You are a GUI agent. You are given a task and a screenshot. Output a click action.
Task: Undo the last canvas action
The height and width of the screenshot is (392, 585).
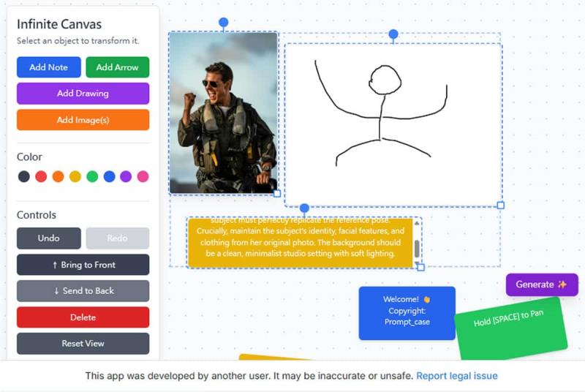[48, 238]
